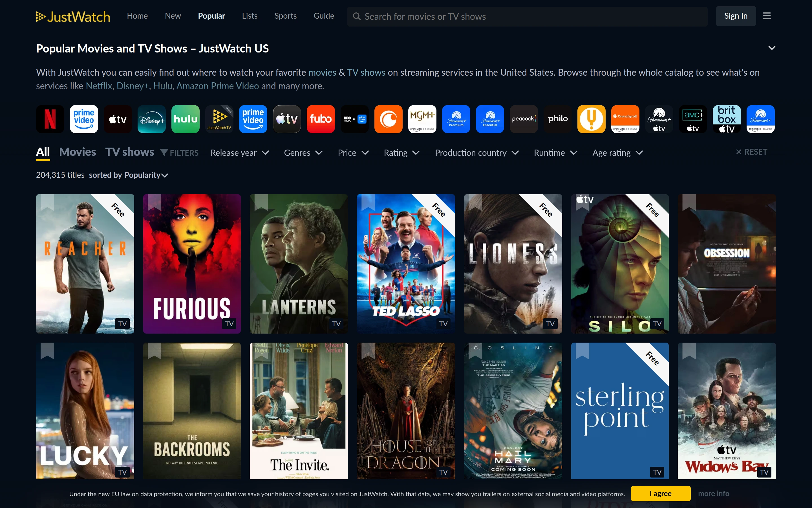Focus the movie search field
This screenshot has width=812, height=508.
pos(528,16)
